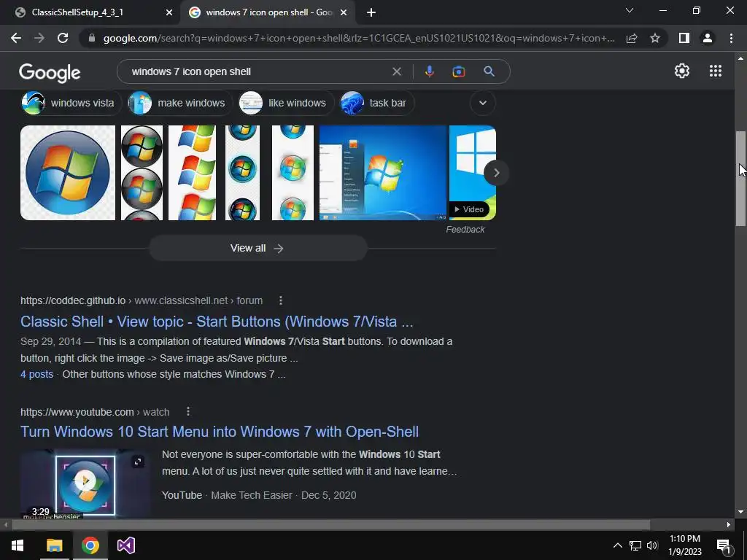Viewport: 747px width, 560px height.
Task: Click the forward navigation arrow
Action: point(39,38)
